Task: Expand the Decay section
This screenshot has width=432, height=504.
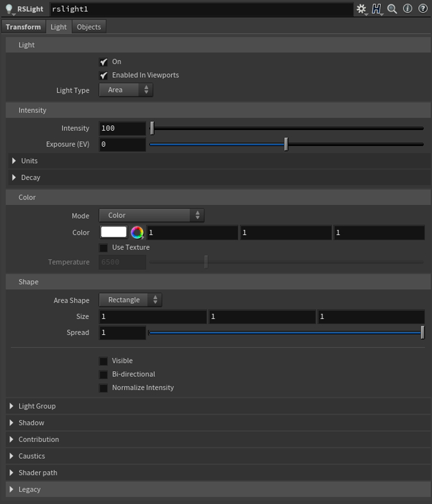Action: (x=14, y=177)
